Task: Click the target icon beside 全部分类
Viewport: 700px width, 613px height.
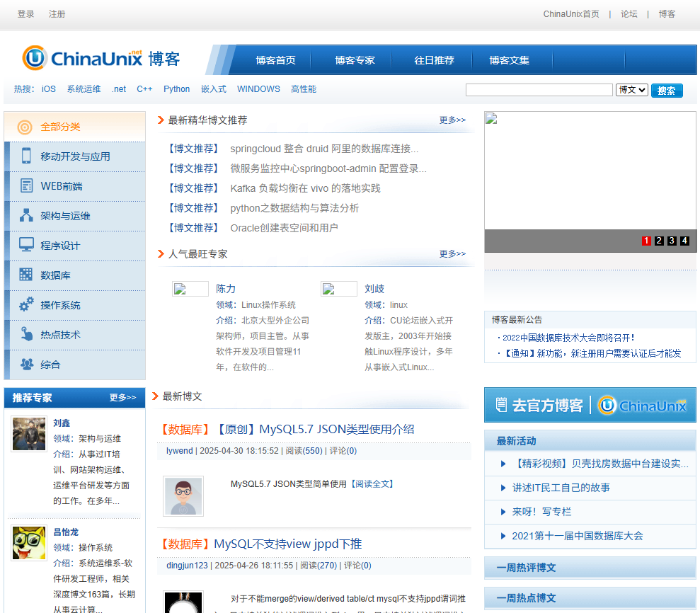Action: pos(25,127)
